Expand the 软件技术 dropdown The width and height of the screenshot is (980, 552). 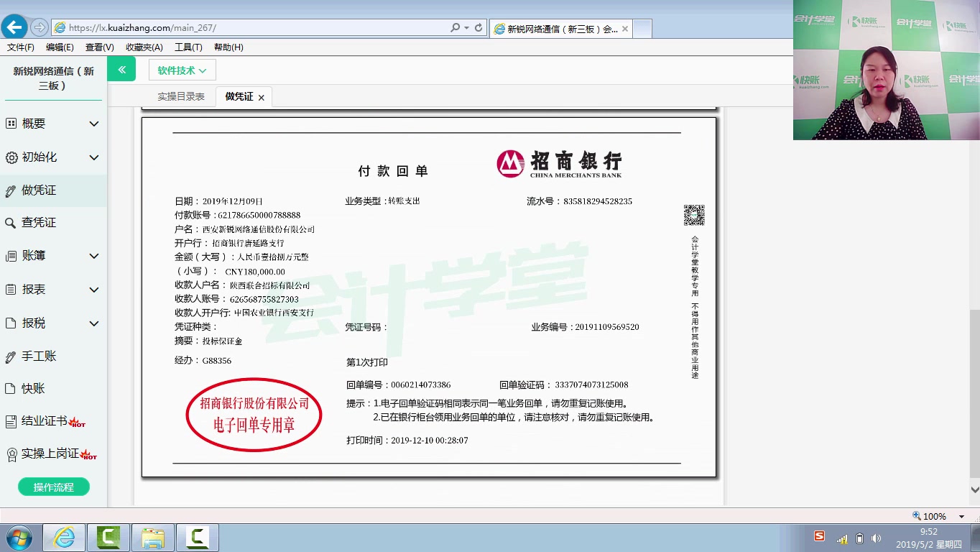point(182,70)
